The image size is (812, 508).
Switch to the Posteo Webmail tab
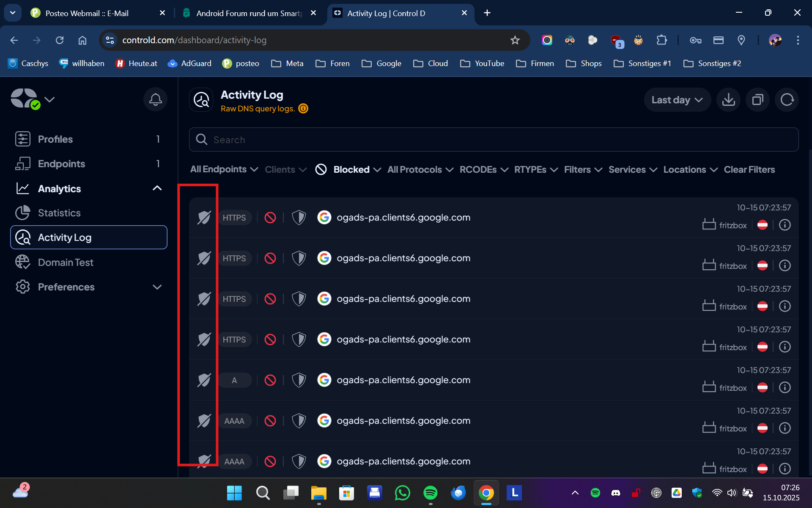click(87, 13)
